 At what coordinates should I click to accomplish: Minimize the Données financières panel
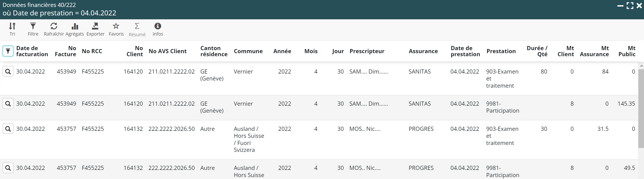tap(620, 5)
